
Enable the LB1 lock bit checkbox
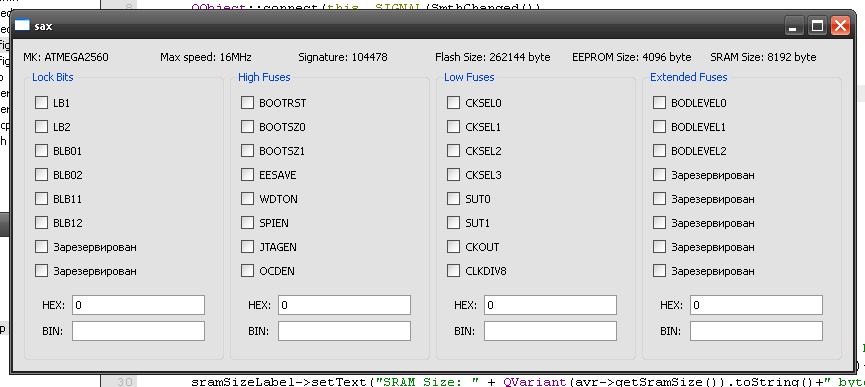coord(41,103)
